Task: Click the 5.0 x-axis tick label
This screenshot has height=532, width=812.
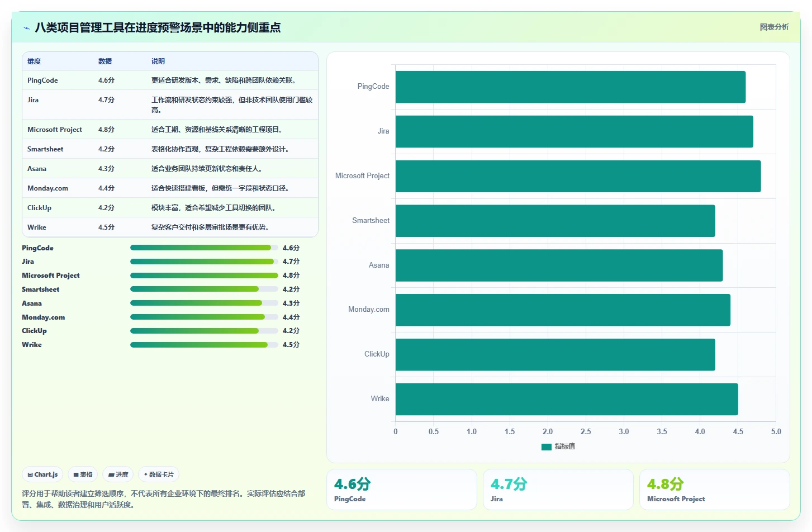Action: click(x=776, y=432)
